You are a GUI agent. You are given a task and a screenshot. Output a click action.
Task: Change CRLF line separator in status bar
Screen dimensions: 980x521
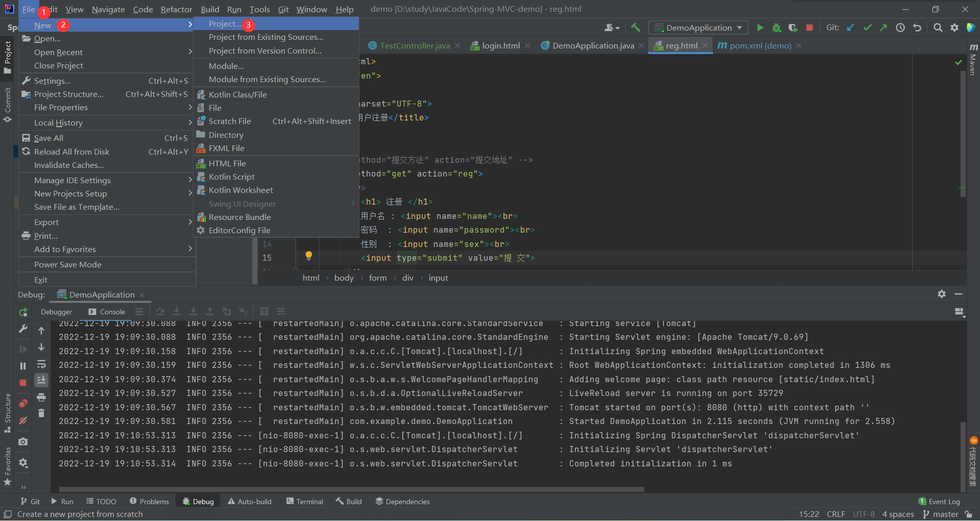(x=836, y=514)
